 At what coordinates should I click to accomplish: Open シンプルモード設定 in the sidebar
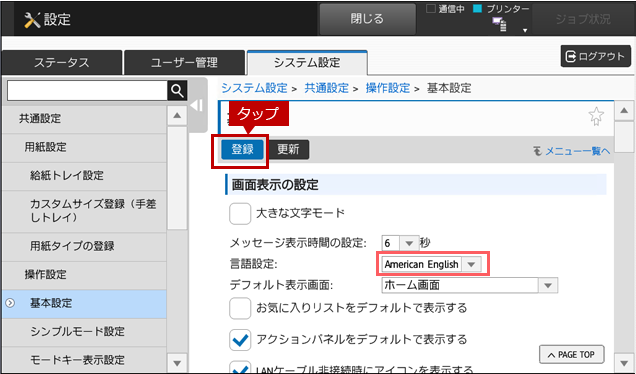pos(84,332)
